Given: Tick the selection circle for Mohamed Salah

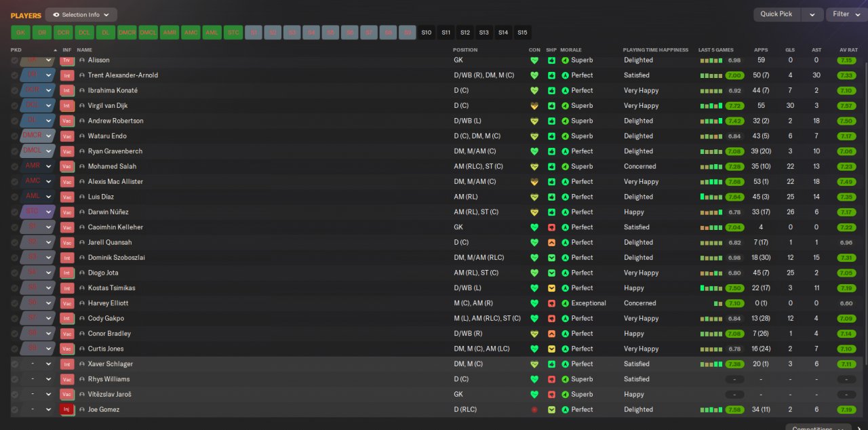Looking at the screenshot, I should click(x=14, y=167).
